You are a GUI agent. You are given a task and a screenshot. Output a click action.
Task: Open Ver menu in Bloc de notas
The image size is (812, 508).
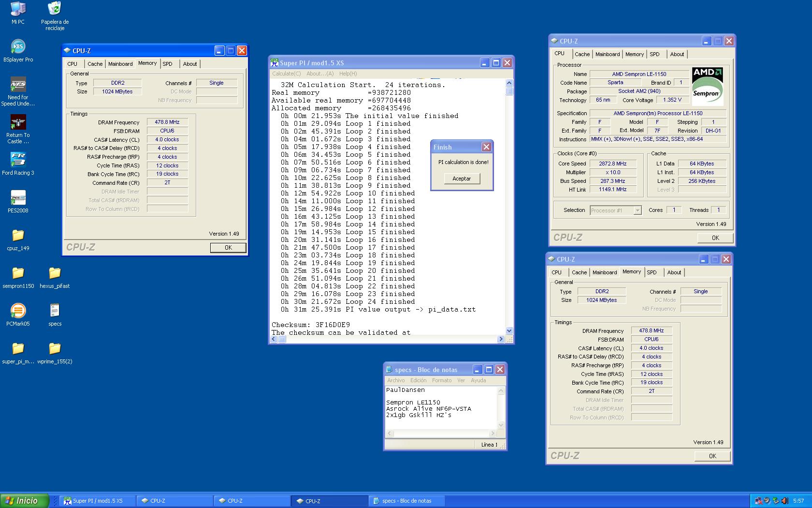point(461,380)
